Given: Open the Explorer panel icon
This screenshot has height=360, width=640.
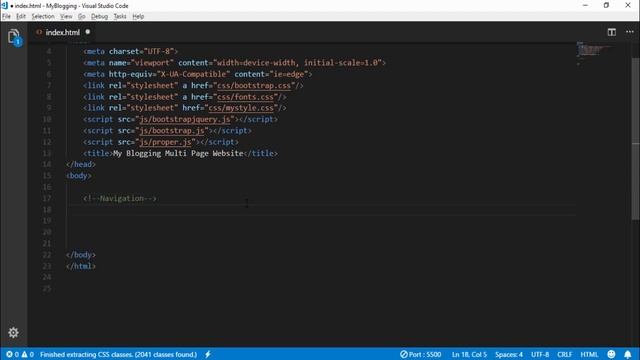Looking at the screenshot, I should coord(13,36).
